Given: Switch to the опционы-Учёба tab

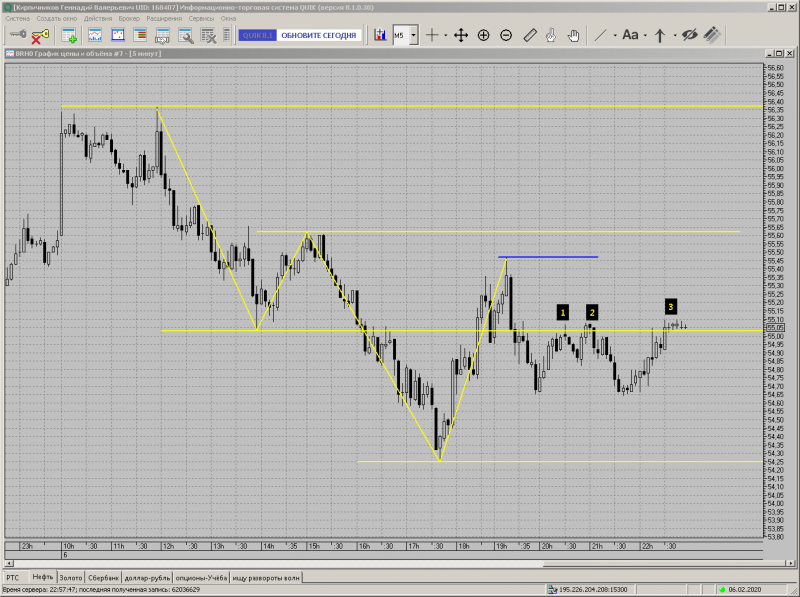Looking at the screenshot, I should coord(202,578).
